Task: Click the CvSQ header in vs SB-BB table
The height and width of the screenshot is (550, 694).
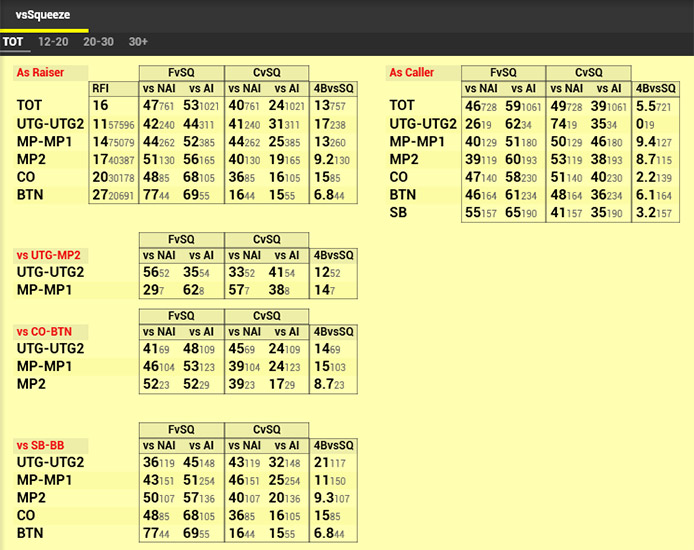Action: (267, 429)
